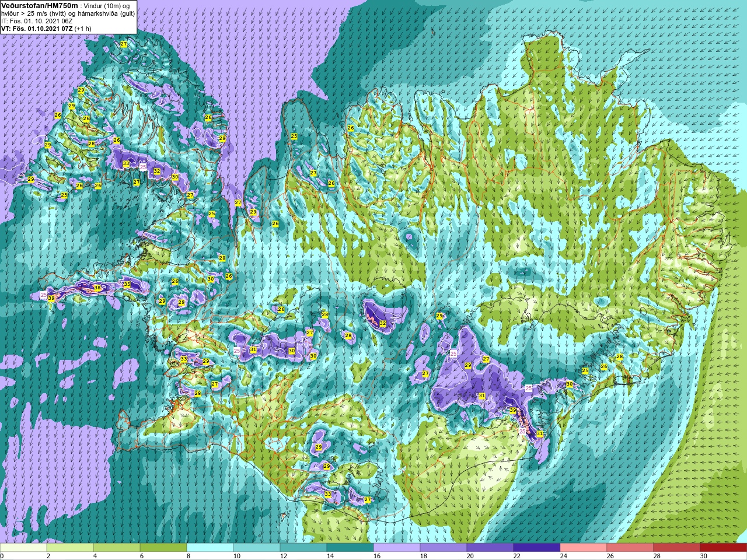Pick the pale yellow 0–2 m/s scale swatch
This screenshot has width=747, height=560.
click(x=23, y=548)
